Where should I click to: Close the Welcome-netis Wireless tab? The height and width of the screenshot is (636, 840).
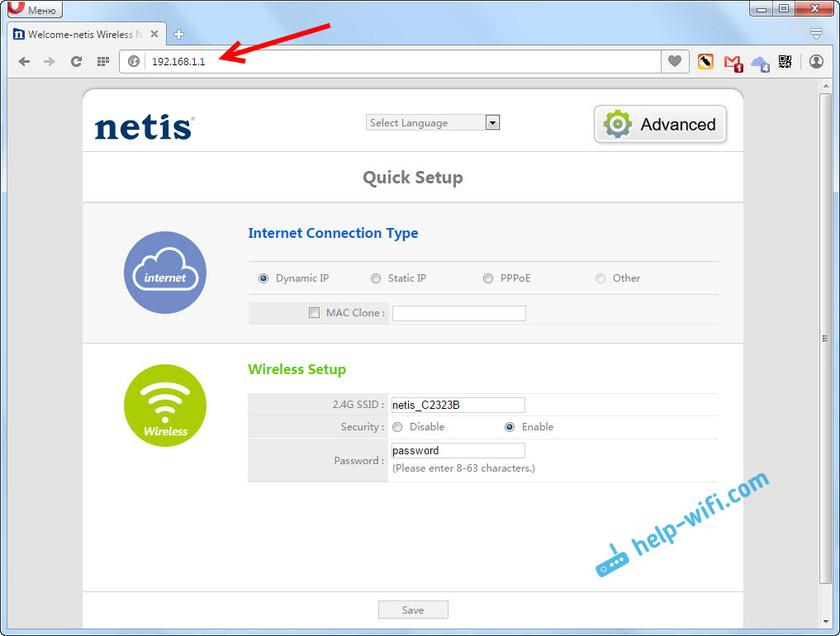[x=154, y=34]
